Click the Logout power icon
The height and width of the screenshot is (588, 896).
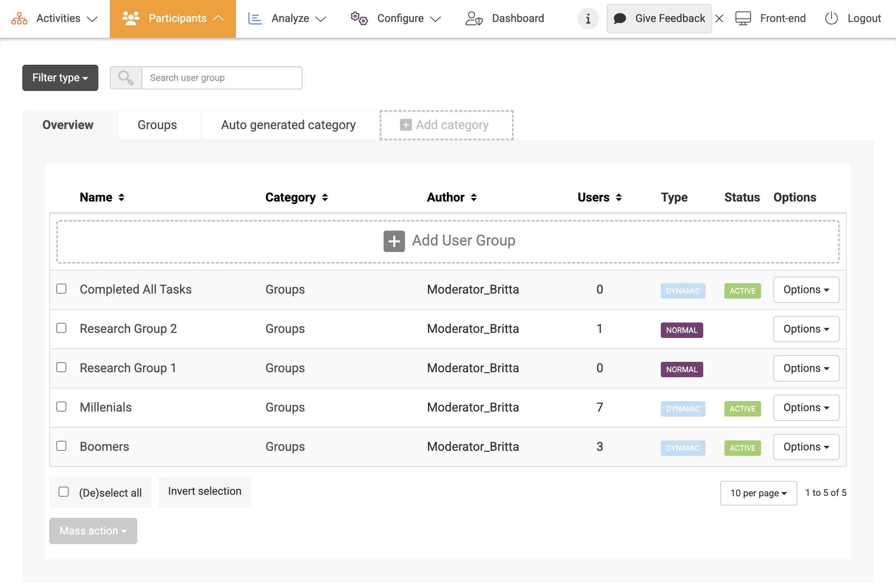tap(831, 18)
